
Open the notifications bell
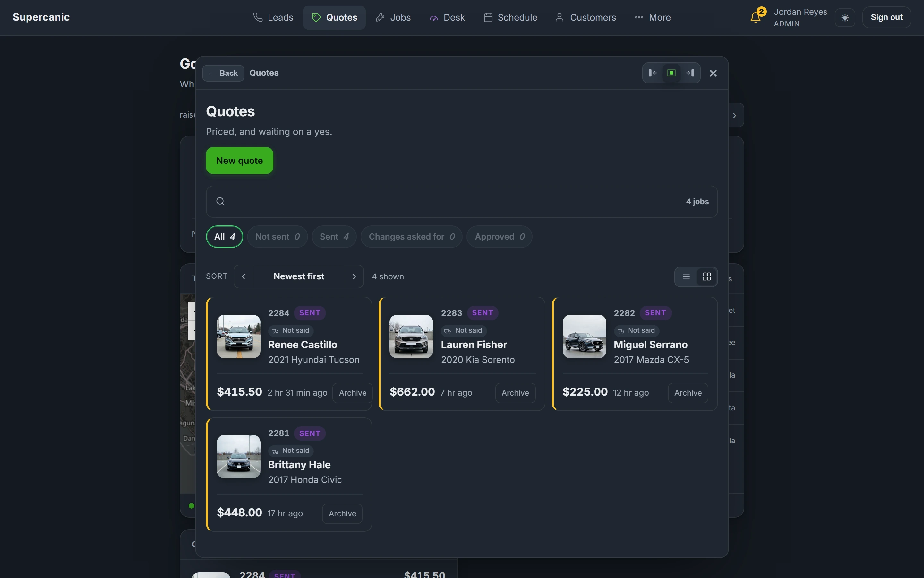tap(755, 18)
